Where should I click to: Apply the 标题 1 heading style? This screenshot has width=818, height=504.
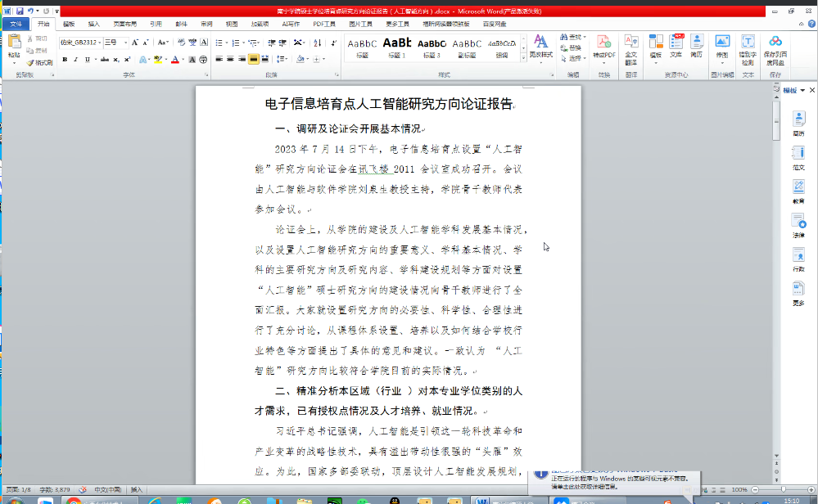tap(397, 47)
